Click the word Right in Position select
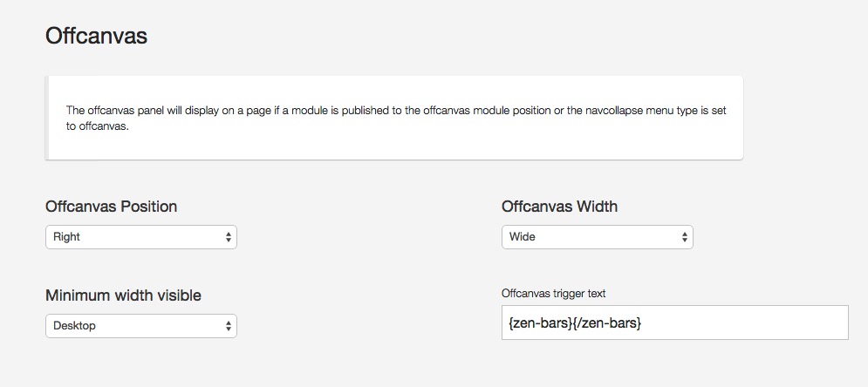The height and width of the screenshot is (387, 868). click(67, 236)
